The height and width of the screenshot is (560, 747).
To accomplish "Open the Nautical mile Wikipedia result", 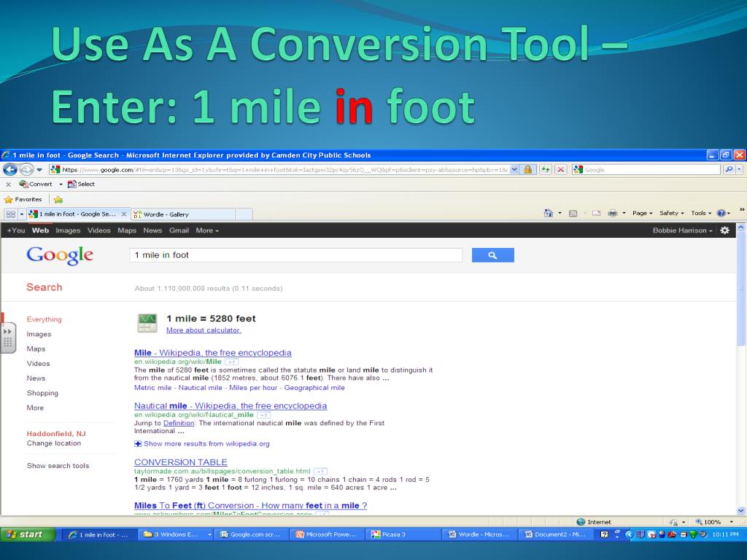I will [231, 405].
